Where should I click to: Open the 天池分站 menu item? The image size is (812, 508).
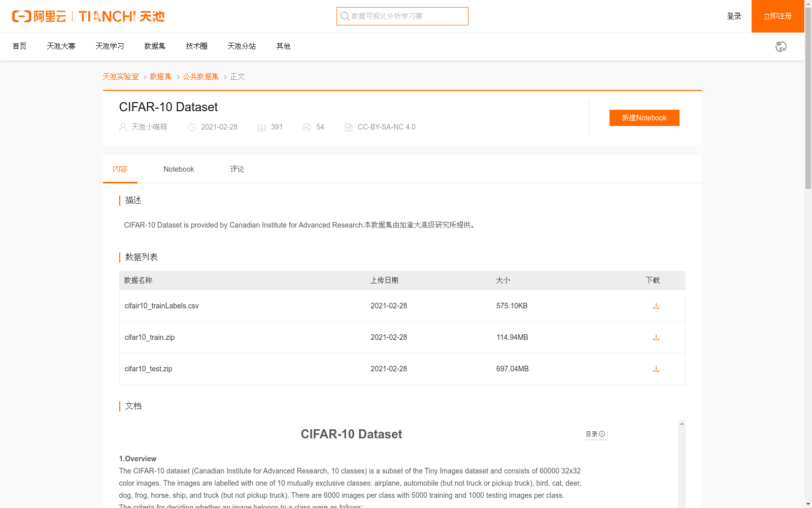(x=242, y=46)
